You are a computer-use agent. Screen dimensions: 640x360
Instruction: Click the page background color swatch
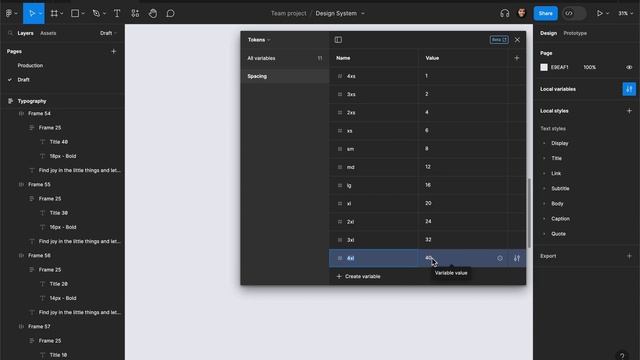click(544, 67)
